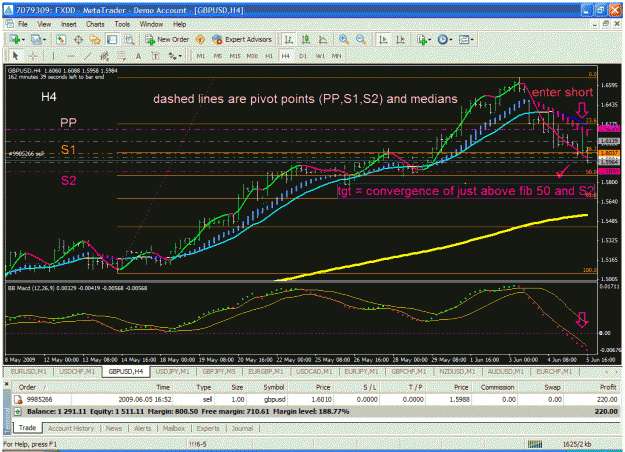Open the Insert menu
Image resolution: width=625 pixels, height=452 pixels.
[x=69, y=24]
